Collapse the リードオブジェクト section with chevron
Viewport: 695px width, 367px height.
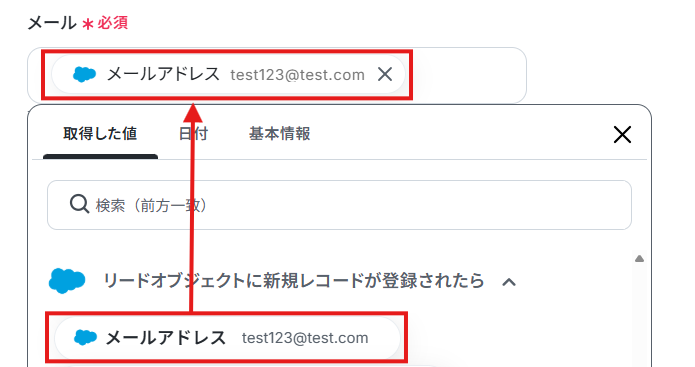509,282
